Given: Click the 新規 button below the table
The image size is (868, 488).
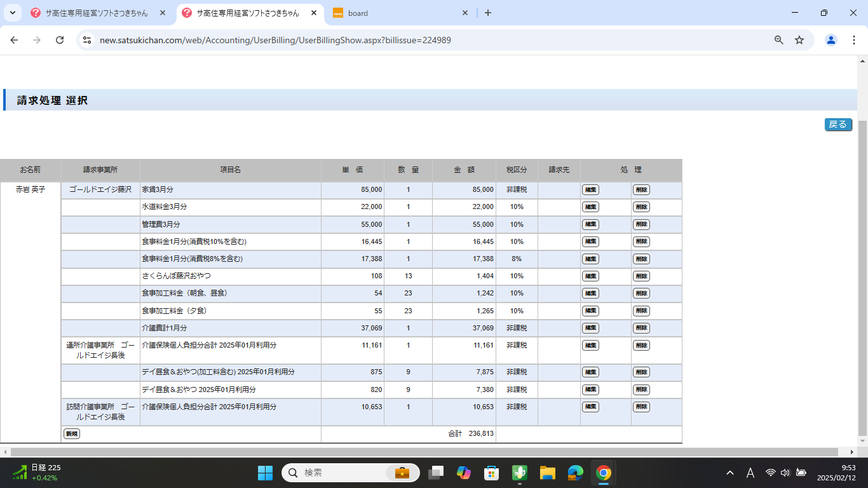Looking at the screenshot, I should pos(72,434).
